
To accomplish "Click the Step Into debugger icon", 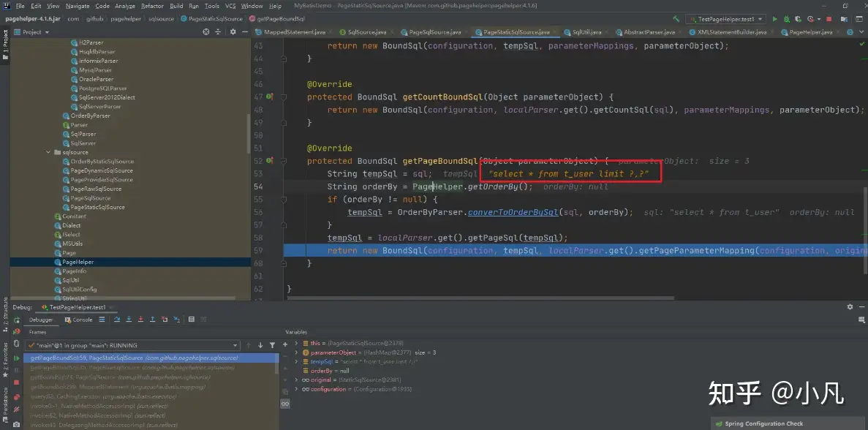I will point(129,320).
